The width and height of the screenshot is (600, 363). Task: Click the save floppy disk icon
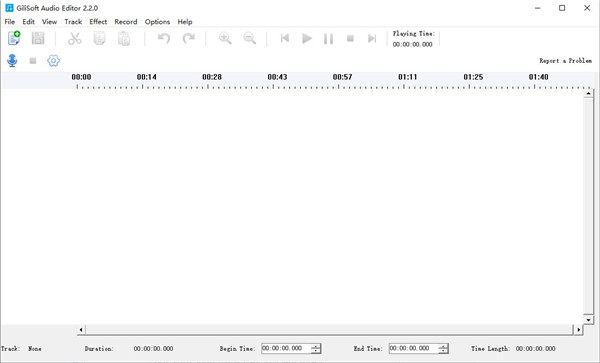point(38,38)
